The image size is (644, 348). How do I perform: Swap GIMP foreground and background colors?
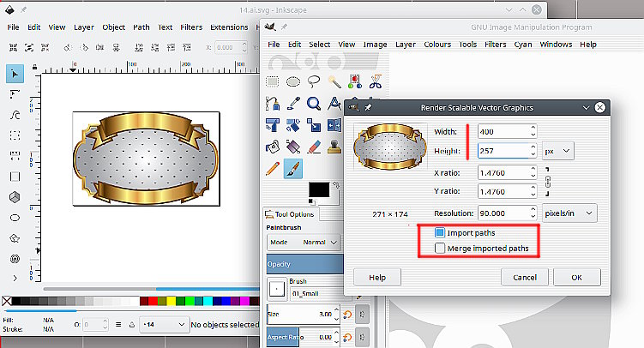pyautogui.click(x=336, y=185)
